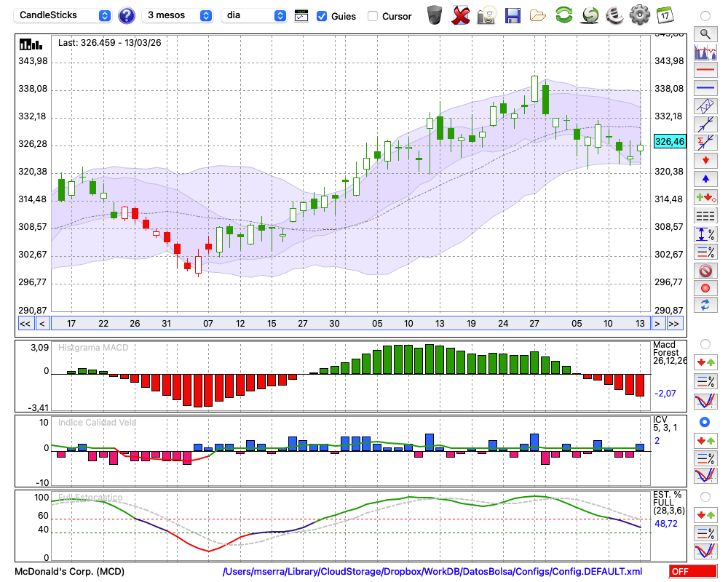Select the sigma regression line tool
The height and width of the screenshot is (582, 728).
(705, 143)
